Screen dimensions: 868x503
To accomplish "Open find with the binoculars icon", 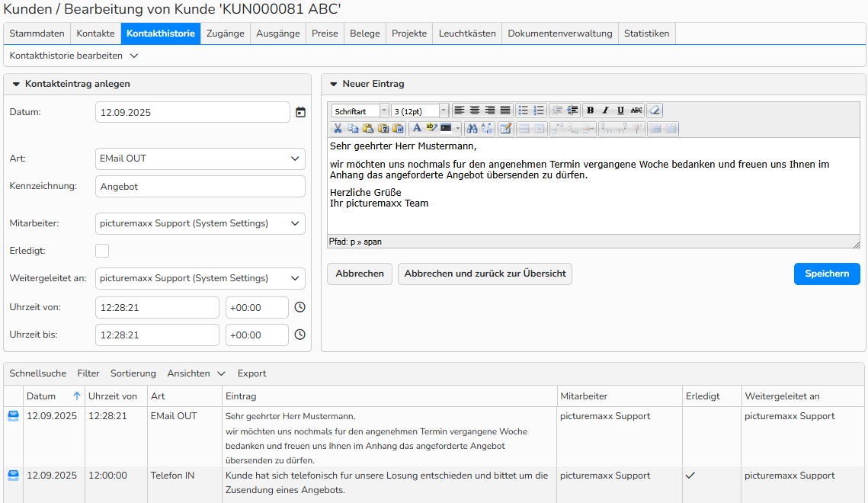I will point(472,128).
